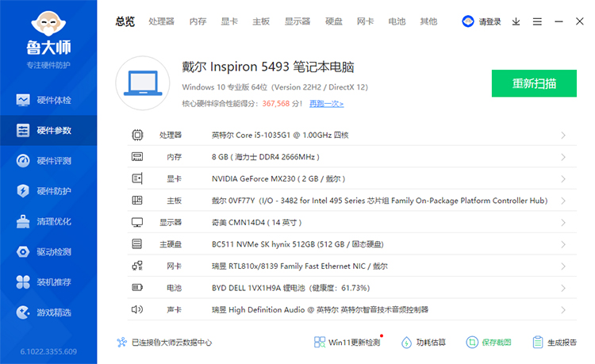Open 硬件体检 hardware checkup

coord(48,100)
